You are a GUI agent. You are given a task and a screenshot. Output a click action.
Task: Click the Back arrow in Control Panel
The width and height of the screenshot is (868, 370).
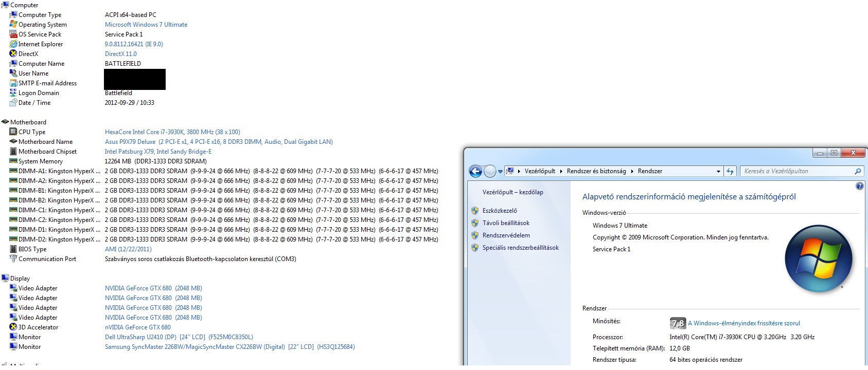click(x=475, y=171)
